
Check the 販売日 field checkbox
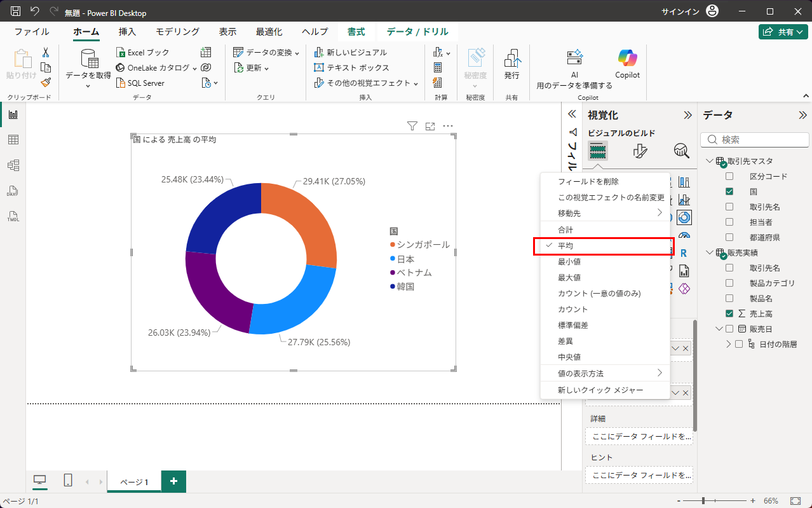pyautogui.click(x=729, y=329)
